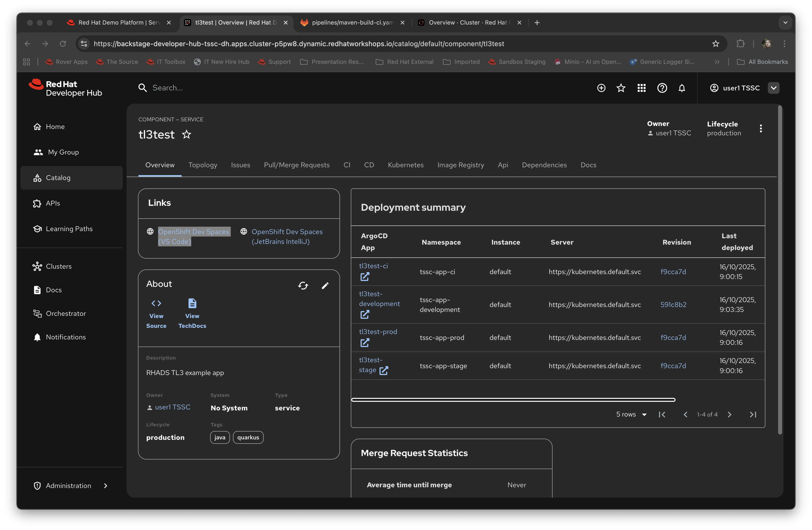Open the tl3test-ci external link icon
Image resolution: width=812 pixels, height=530 pixels.
pos(365,277)
